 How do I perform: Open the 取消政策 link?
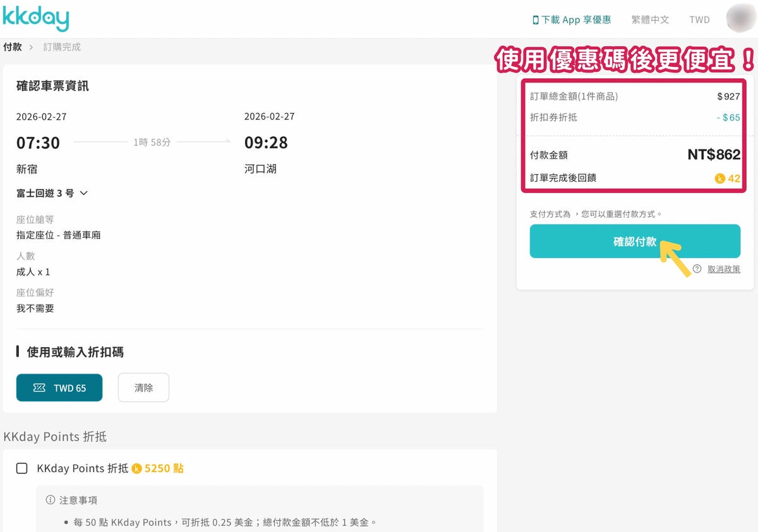[x=724, y=269]
